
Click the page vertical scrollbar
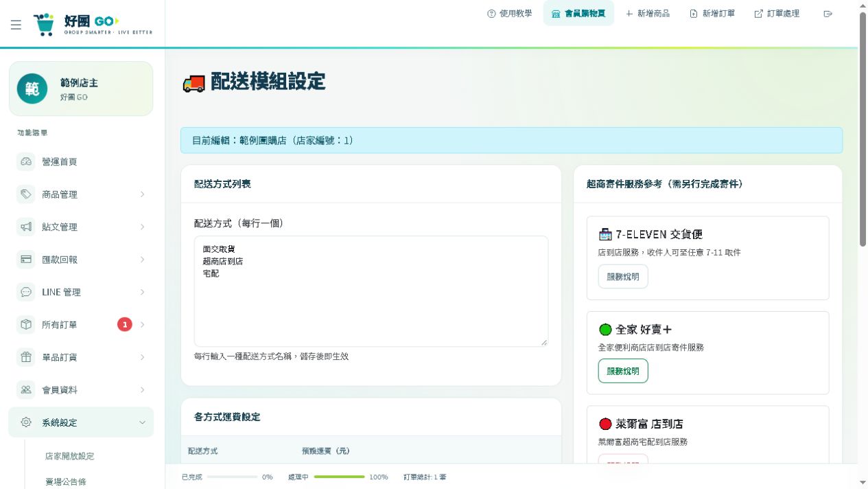[x=863, y=129]
